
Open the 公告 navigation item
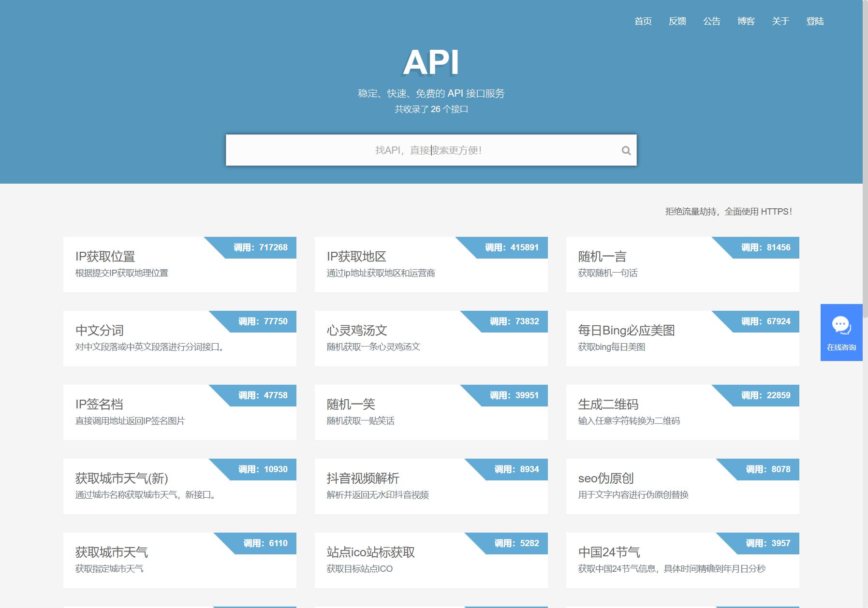[x=712, y=21]
